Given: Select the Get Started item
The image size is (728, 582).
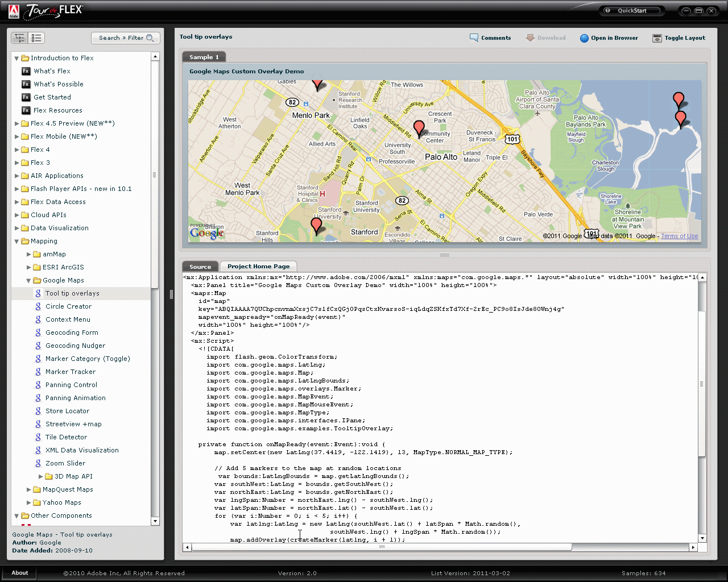Looking at the screenshot, I should (x=52, y=97).
